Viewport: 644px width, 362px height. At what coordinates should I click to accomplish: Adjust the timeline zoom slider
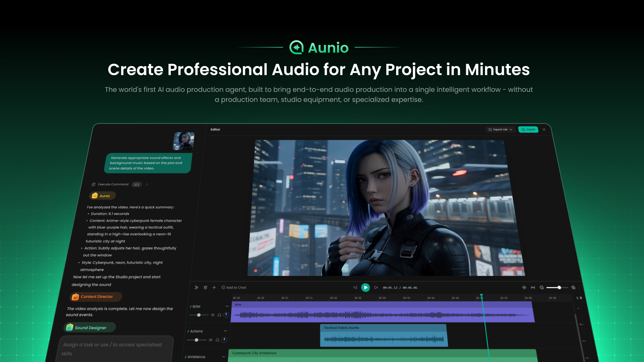557,288
